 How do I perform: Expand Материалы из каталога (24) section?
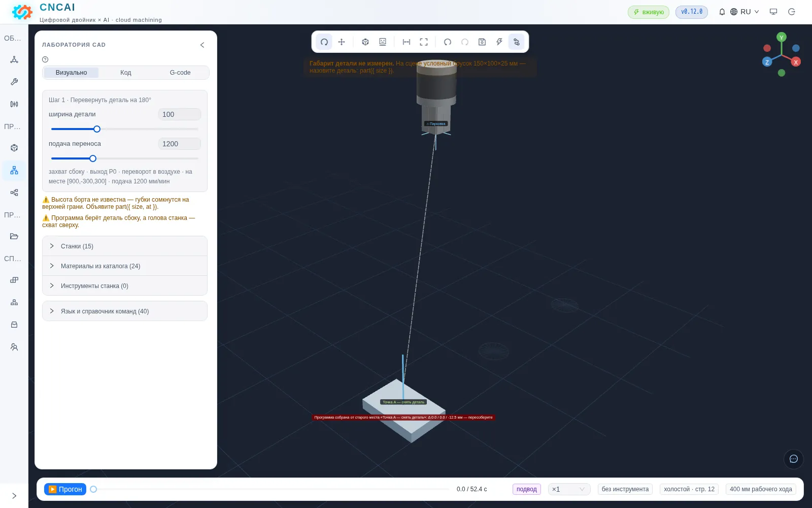pyautogui.click(x=125, y=266)
